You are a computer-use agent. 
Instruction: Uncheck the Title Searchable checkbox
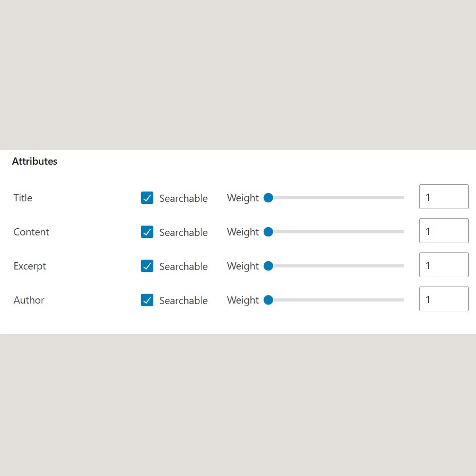click(x=147, y=198)
